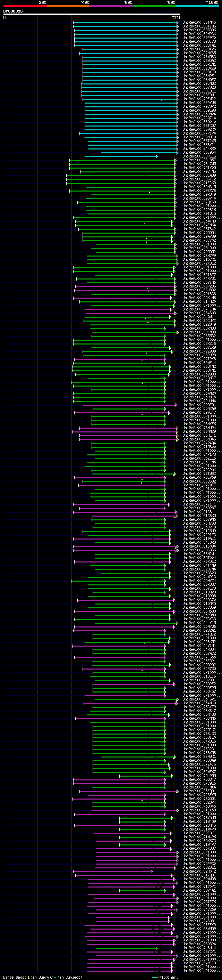This screenshot has width=222, height=980.
Task: Click the UniRef100_A7R816 hit name
Action: click(199, 210)
